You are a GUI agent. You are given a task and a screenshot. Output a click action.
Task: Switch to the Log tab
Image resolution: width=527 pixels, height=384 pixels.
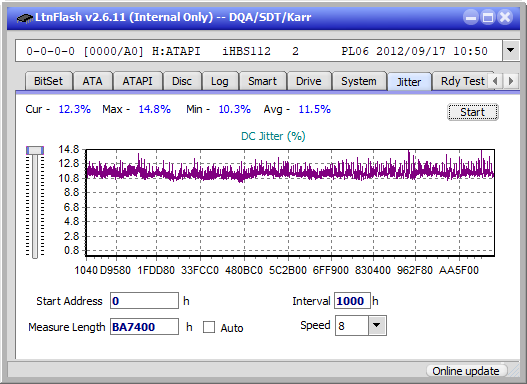click(219, 81)
